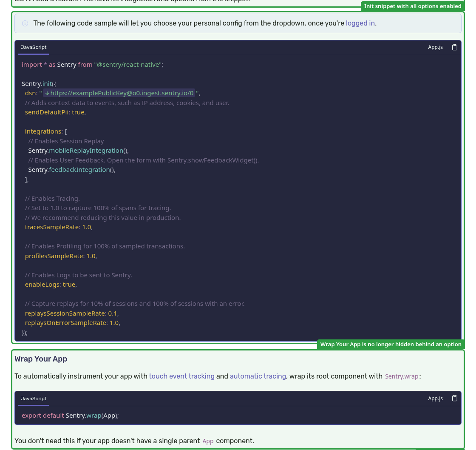Click the 'export default Sentry.wrap(App);' line
Screen dimensions: 476x450
(70, 416)
